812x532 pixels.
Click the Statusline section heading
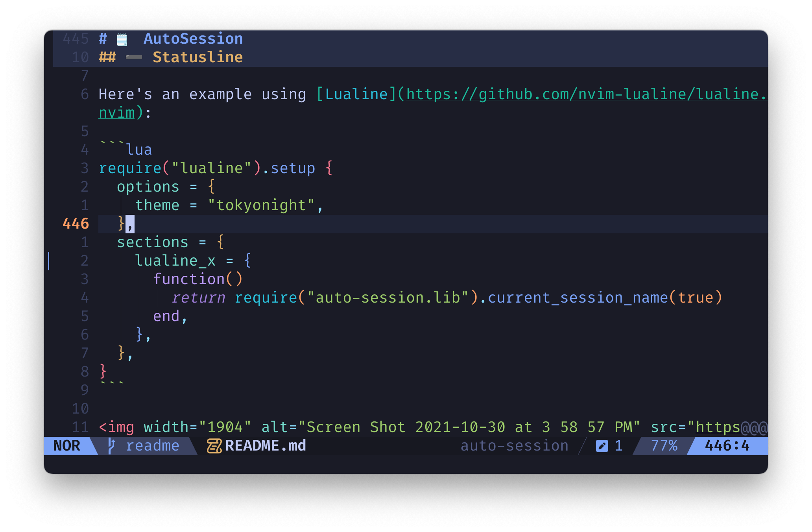point(197,57)
